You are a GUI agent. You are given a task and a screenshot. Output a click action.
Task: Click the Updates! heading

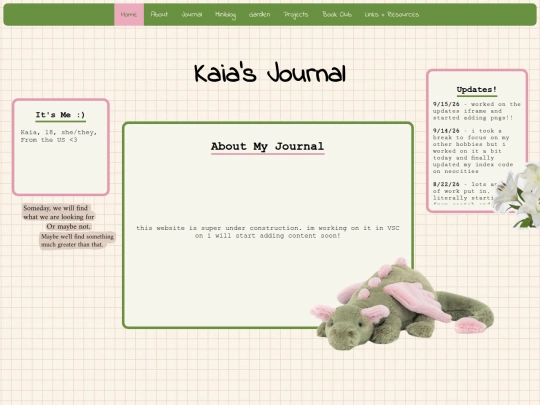[x=477, y=90]
